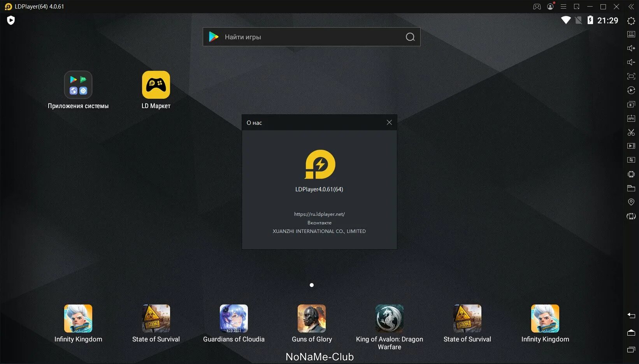Screen dimensions: 639x364
Task: Open the gamepad icon in the title bar
Action: pos(537,7)
